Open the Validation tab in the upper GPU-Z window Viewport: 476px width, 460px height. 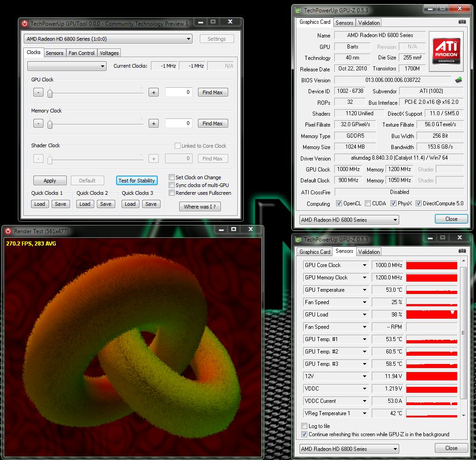(369, 23)
